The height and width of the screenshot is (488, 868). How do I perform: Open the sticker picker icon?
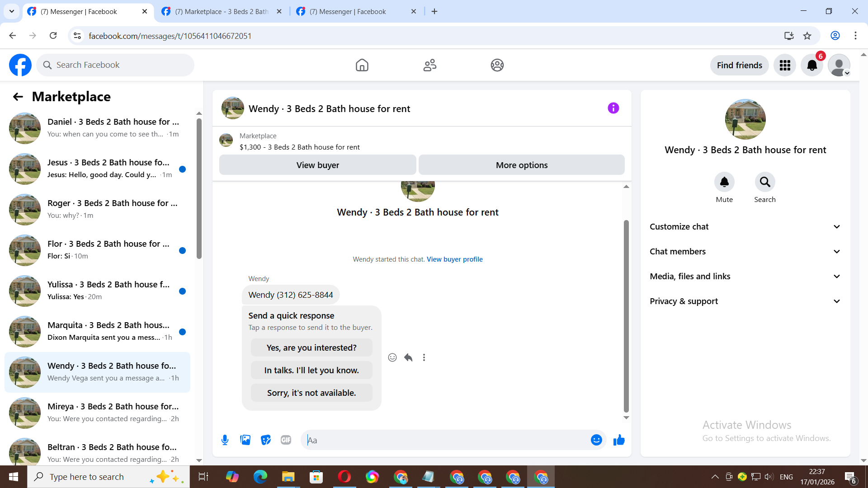(266, 440)
